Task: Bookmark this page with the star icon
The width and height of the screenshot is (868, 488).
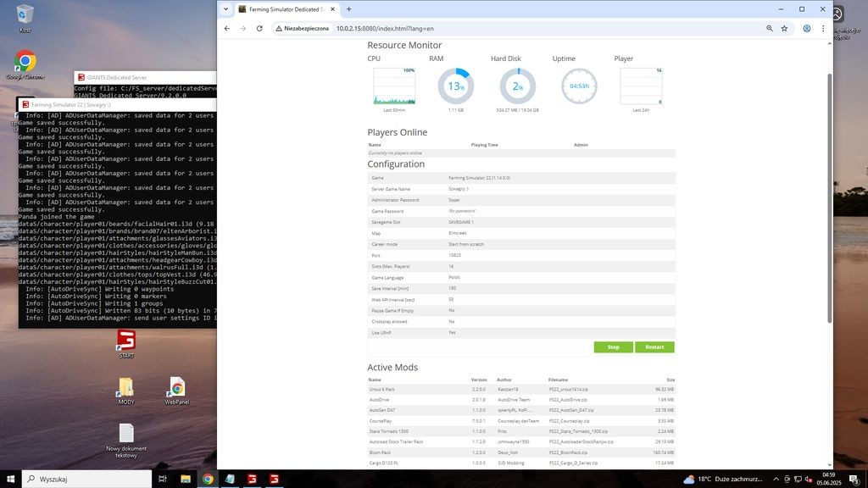Action: click(x=784, y=28)
